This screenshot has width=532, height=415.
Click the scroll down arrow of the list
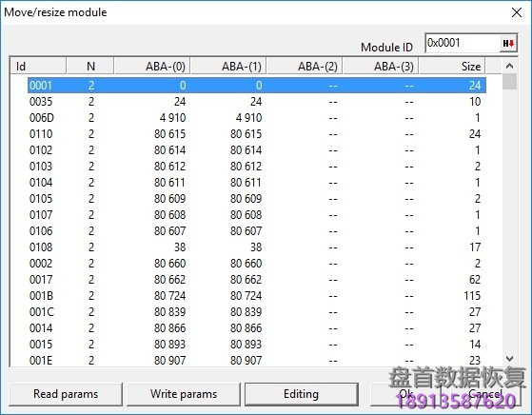509,359
